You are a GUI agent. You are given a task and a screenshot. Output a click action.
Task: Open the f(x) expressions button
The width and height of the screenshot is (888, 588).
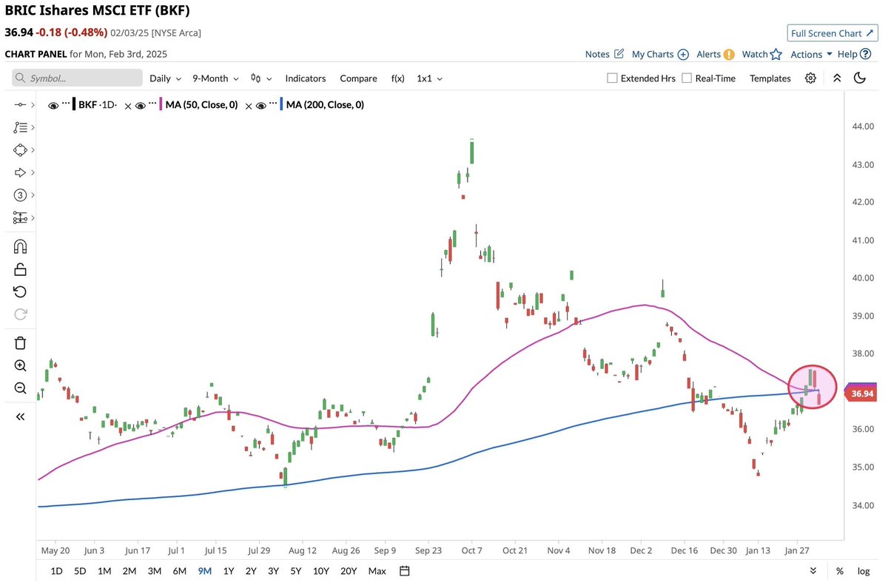[397, 78]
